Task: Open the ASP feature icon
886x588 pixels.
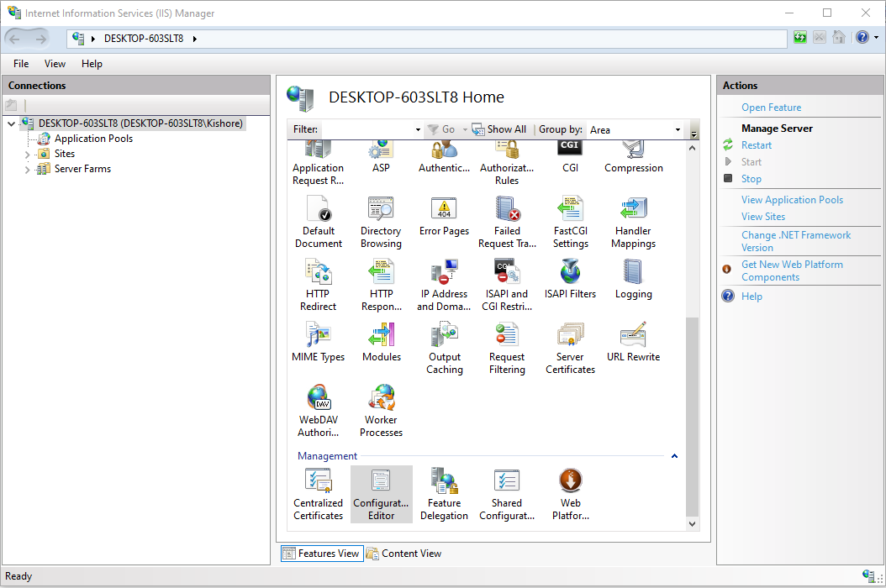Action: click(x=381, y=158)
